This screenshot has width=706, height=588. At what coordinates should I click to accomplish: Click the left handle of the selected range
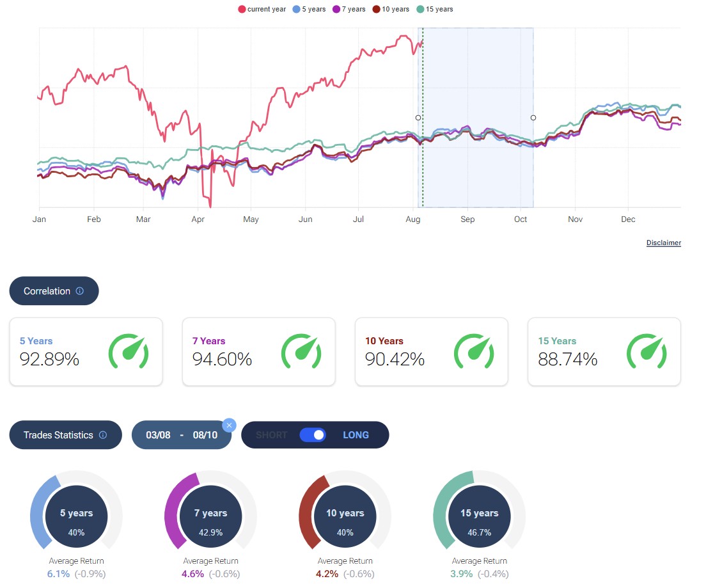[418, 118]
